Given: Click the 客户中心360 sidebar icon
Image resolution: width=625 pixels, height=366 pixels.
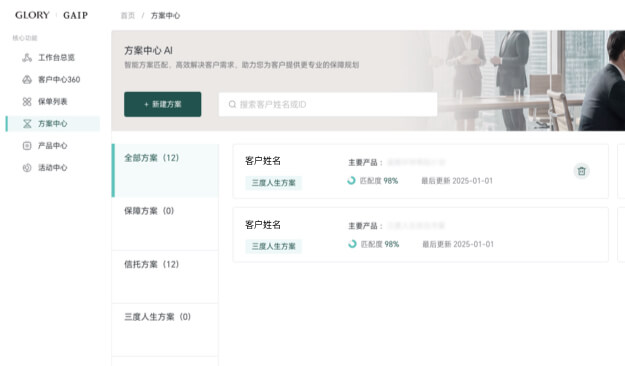Looking at the screenshot, I should [x=27, y=79].
